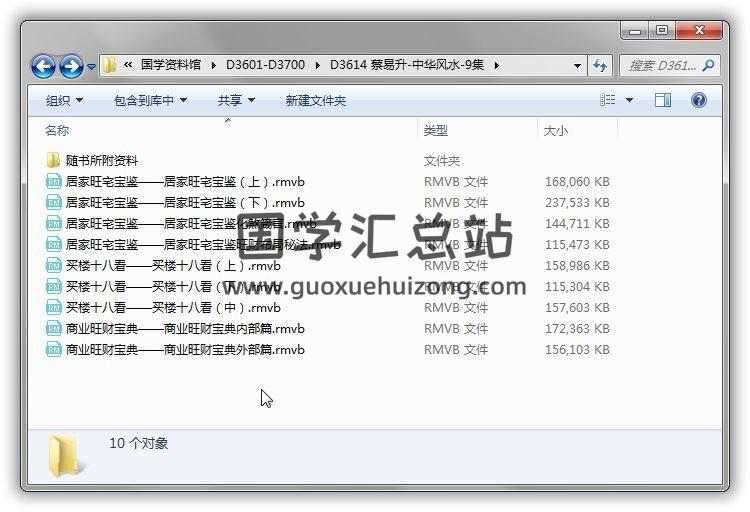The height and width of the screenshot is (512, 750).
Task: Toggle the preview pane icon
Action: (x=662, y=100)
